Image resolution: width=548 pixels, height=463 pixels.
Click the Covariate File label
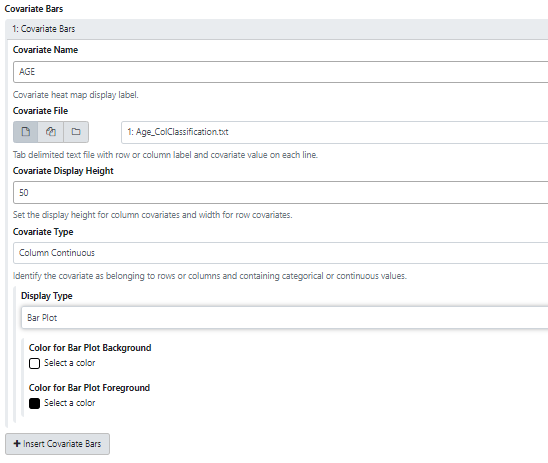[41, 111]
